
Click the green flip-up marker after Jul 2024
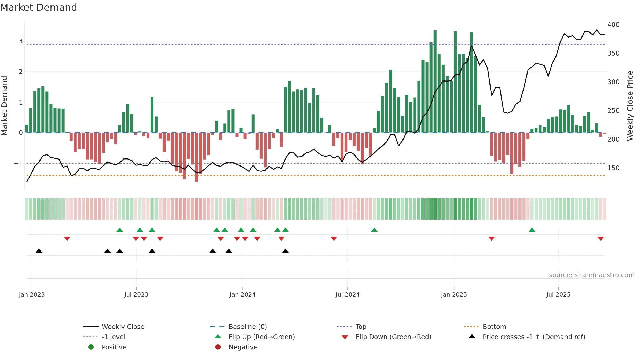pos(374,230)
